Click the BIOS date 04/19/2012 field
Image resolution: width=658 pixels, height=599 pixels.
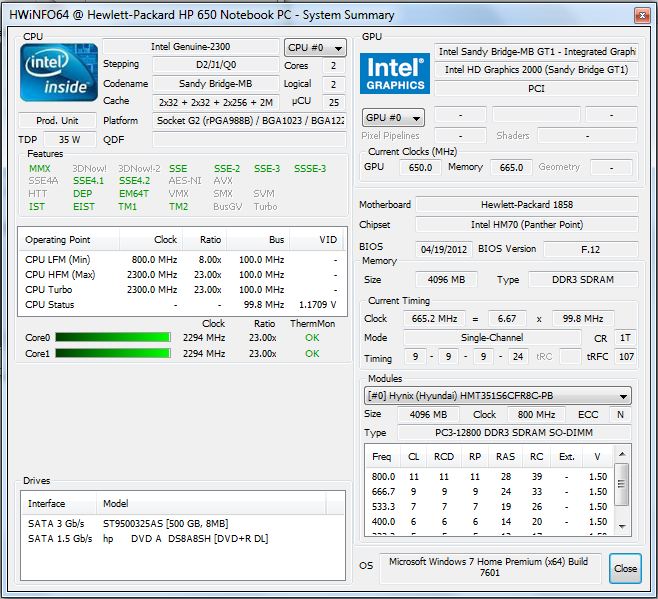point(444,249)
